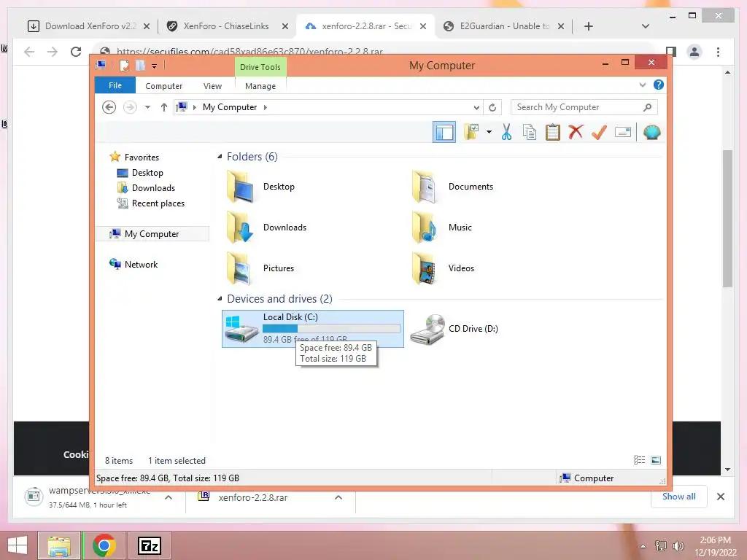
Task: Open the File ribbon tab
Action: coord(115,85)
